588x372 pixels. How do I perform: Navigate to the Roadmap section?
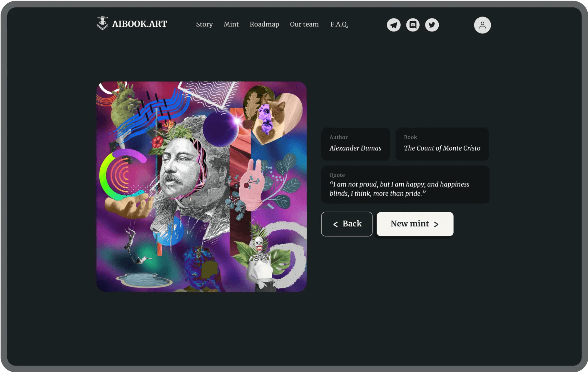pyautogui.click(x=264, y=24)
